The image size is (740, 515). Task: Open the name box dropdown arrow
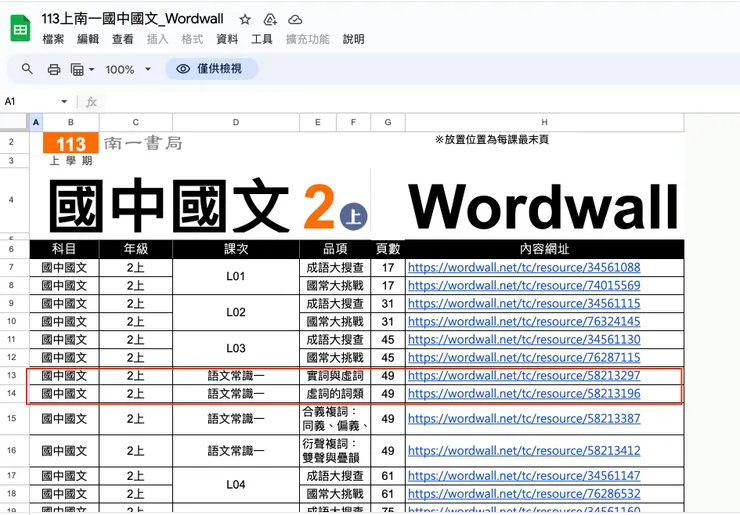tap(64, 101)
